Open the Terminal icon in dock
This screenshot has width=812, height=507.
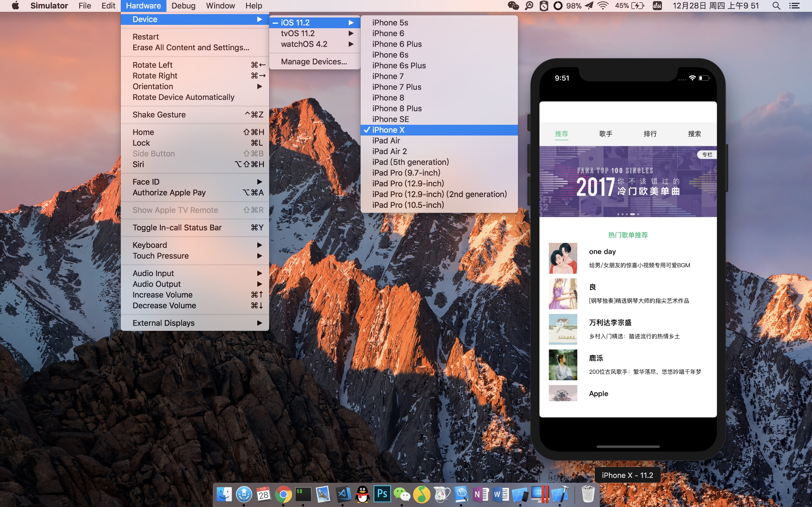(303, 494)
